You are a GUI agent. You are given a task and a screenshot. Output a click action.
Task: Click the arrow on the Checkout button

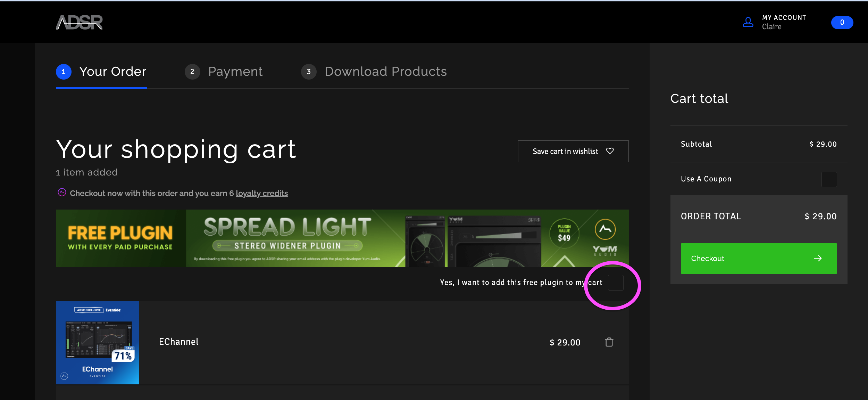pos(818,258)
